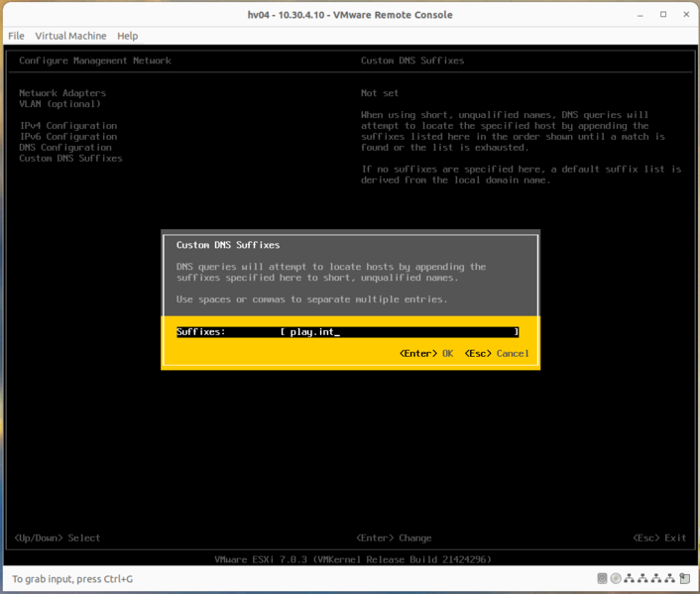This screenshot has height=594, width=700.
Task: Click the second network adapter status icon
Action: (x=643, y=578)
